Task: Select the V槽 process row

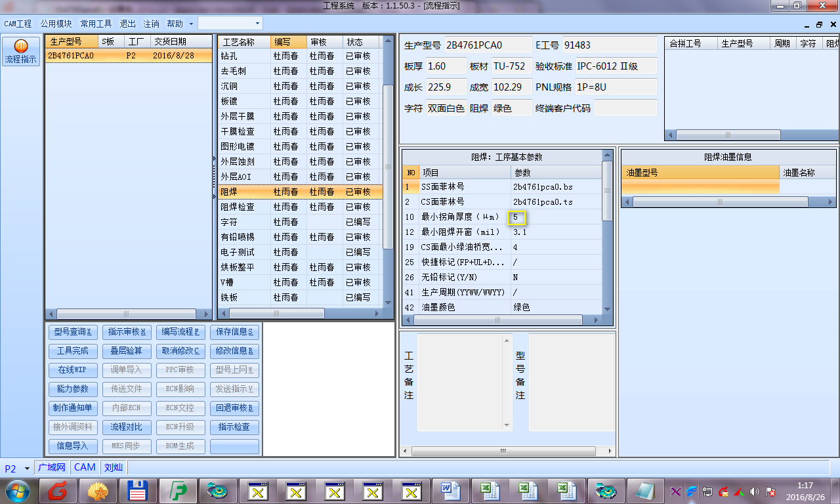Action: click(300, 282)
